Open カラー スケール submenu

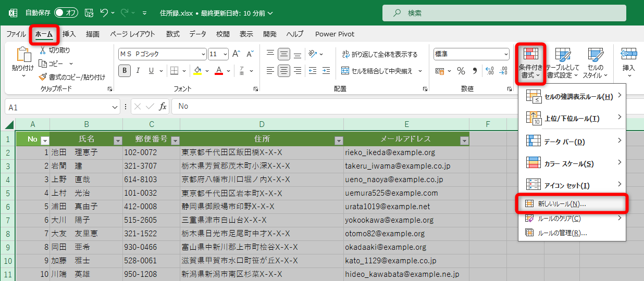[x=572, y=163]
